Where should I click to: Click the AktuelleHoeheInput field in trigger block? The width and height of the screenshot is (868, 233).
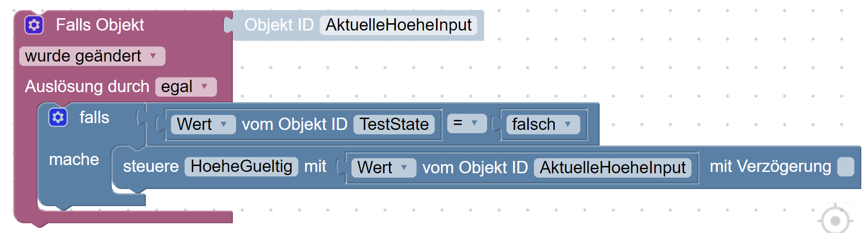point(399,25)
